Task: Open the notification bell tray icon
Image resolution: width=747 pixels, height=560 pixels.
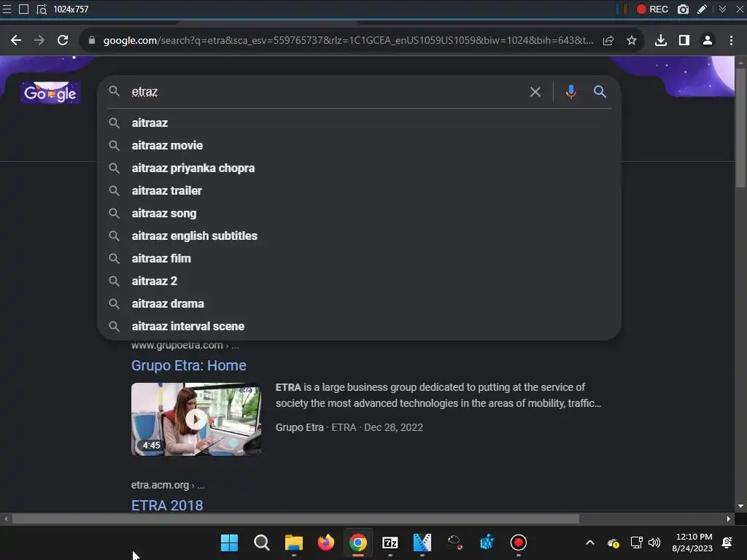Action: click(x=727, y=542)
